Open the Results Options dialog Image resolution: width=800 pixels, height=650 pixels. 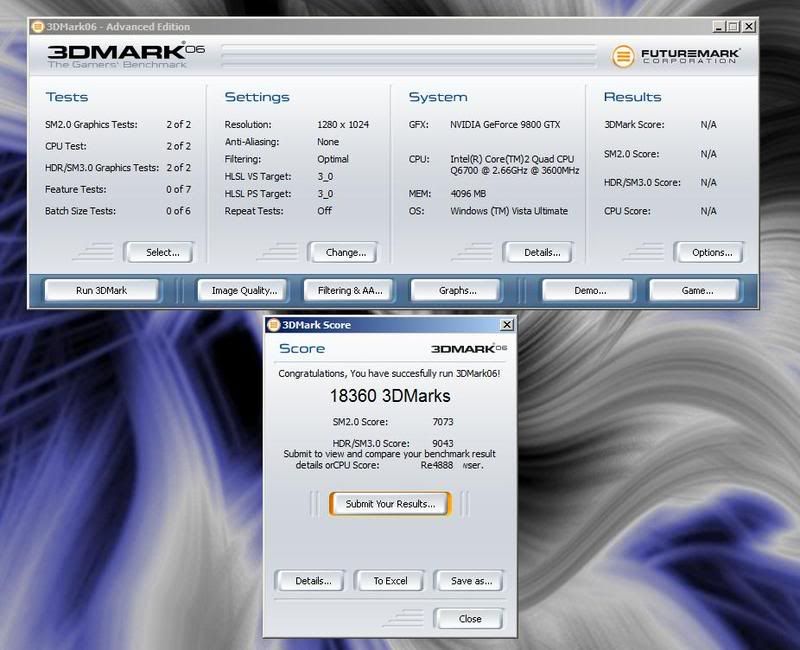(709, 252)
